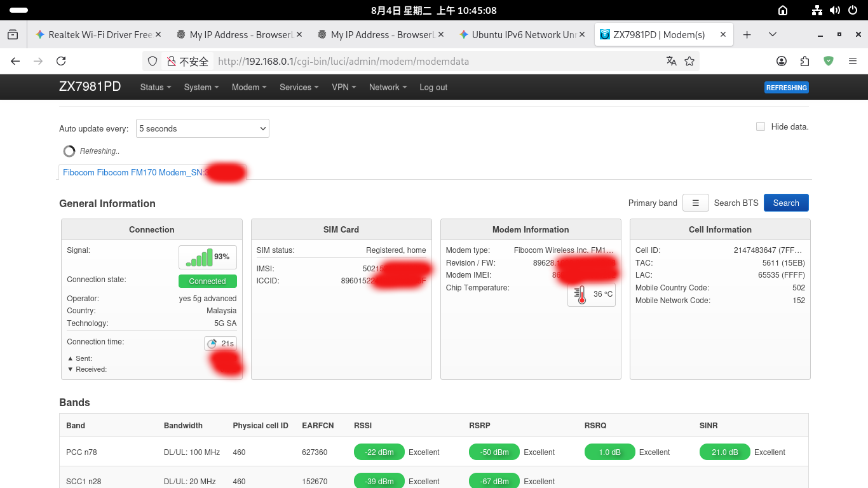
Task: Open the Primary band list button
Action: (696, 203)
